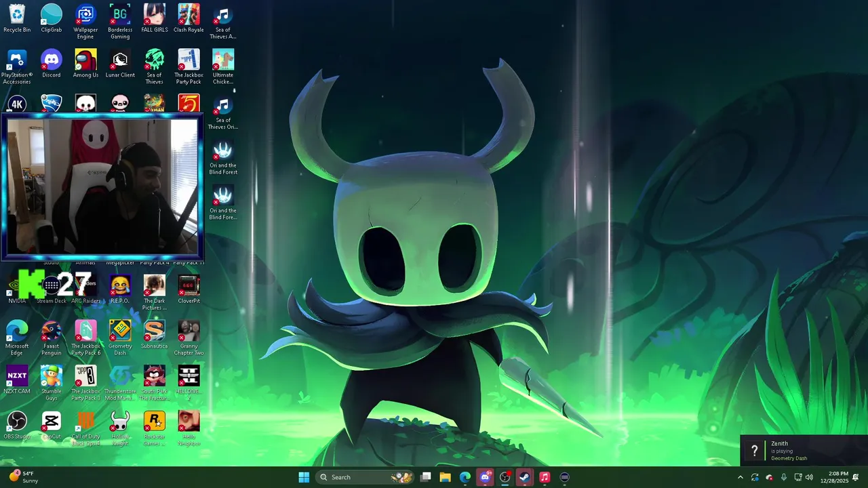This screenshot has height=488, width=868.
Task: Select the CloverPit desktop icon
Action: tap(189, 289)
